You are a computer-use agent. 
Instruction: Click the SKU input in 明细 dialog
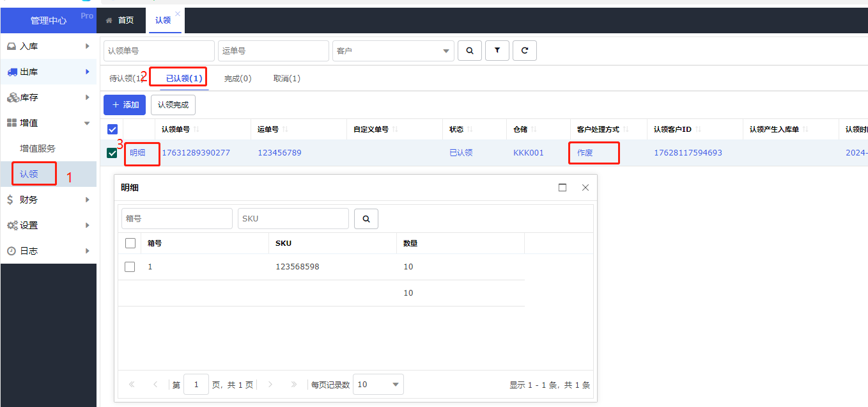coord(293,218)
